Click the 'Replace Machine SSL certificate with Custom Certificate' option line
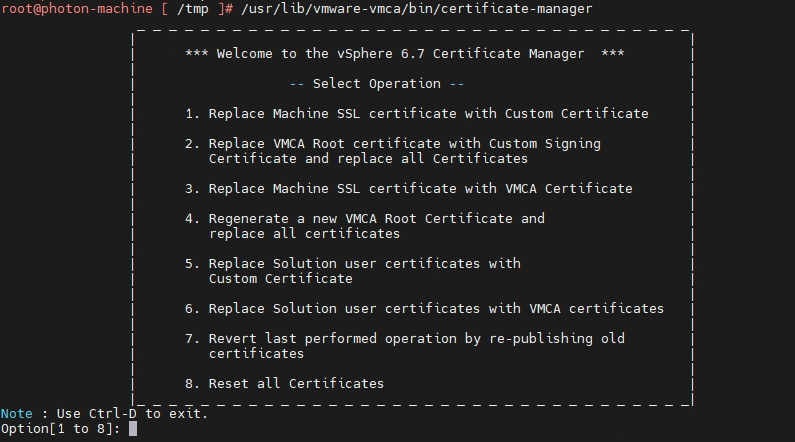Image resolution: width=795 pixels, height=442 pixels. (417, 114)
